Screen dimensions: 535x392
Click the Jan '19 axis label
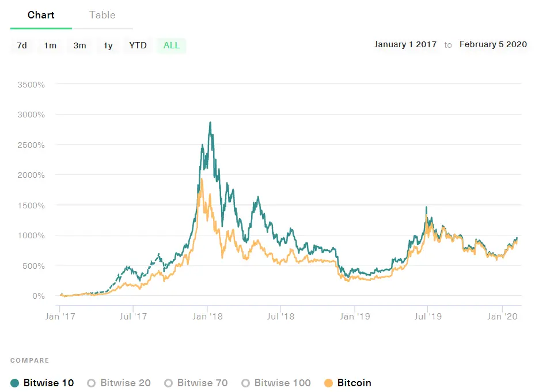pyautogui.click(x=355, y=316)
